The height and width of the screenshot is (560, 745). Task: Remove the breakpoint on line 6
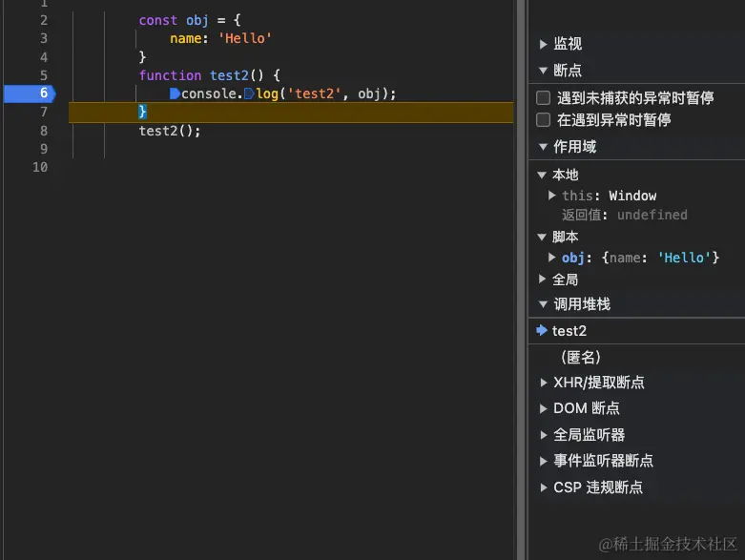(x=30, y=93)
